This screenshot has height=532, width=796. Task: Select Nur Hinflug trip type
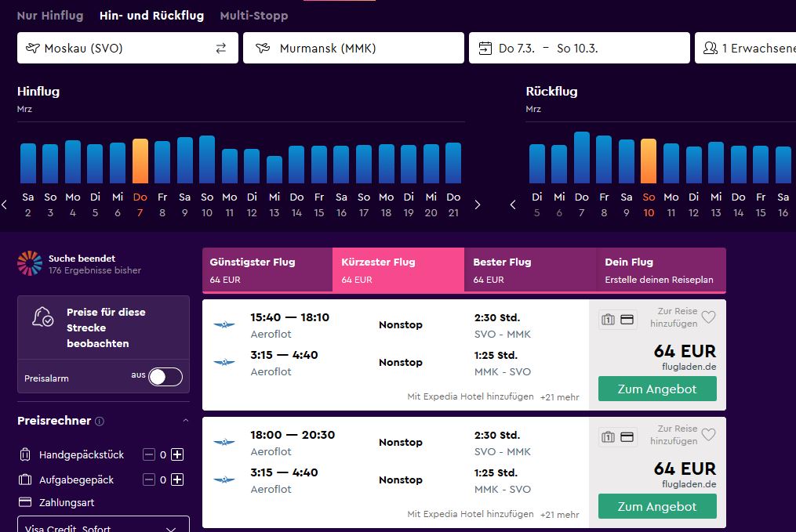[x=50, y=16]
